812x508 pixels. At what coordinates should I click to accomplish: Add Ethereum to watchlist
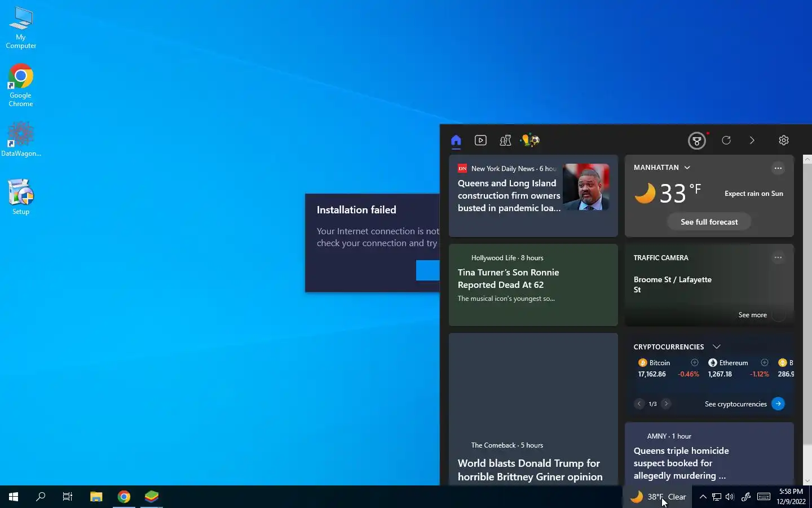pos(765,362)
